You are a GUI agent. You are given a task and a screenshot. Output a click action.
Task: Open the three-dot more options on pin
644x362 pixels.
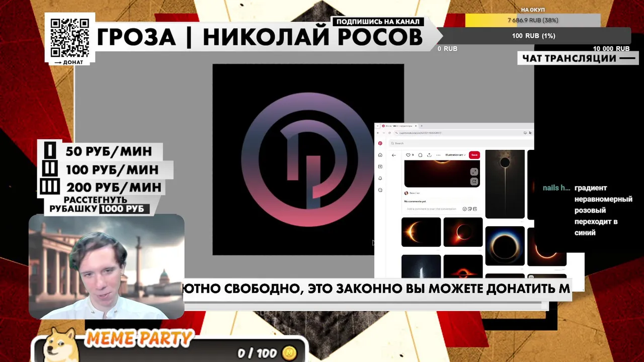click(x=438, y=155)
